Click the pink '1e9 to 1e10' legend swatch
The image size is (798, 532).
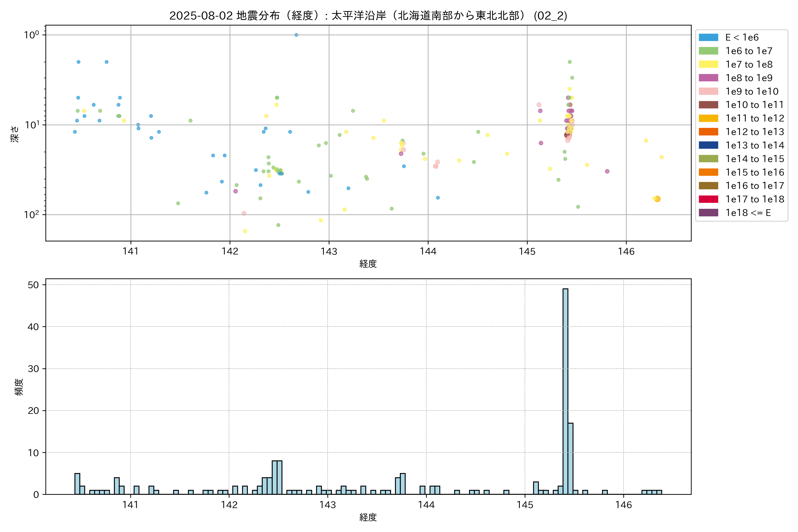pyautogui.click(x=708, y=91)
